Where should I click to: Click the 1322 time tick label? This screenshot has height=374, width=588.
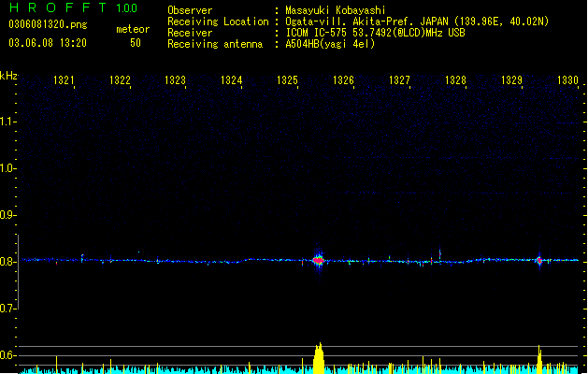coord(120,80)
